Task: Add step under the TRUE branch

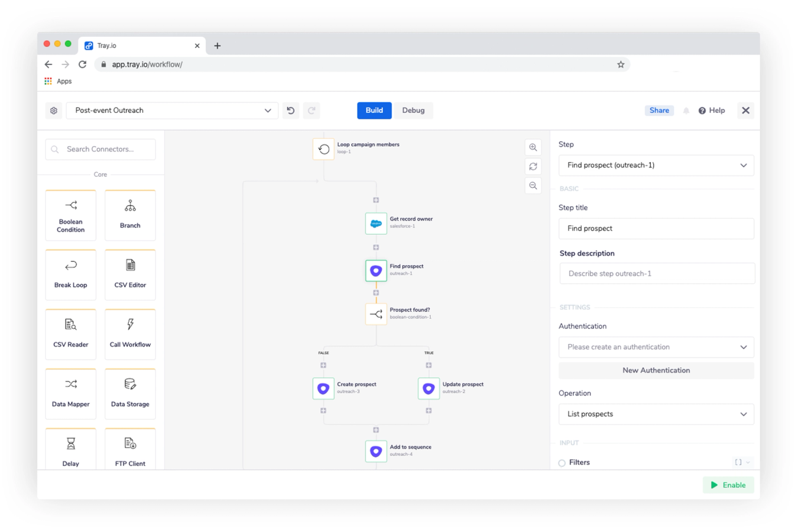Action: (x=429, y=365)
